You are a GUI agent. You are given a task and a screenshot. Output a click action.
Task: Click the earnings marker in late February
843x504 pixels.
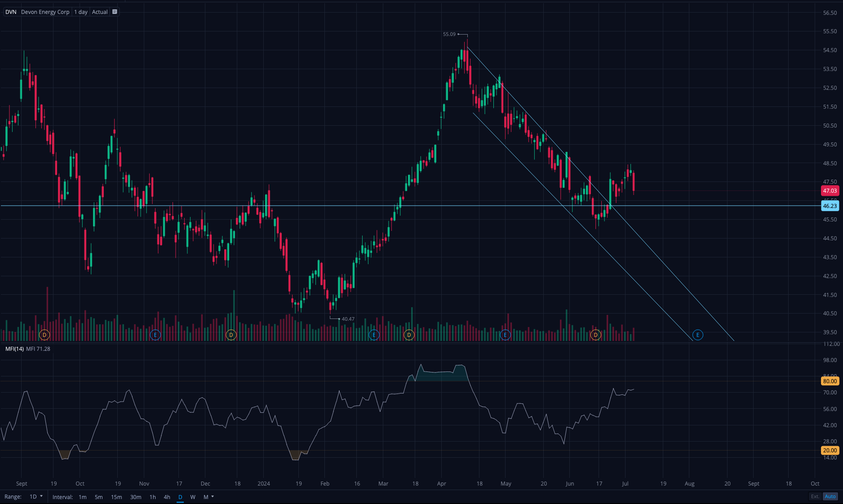(374, 335)
